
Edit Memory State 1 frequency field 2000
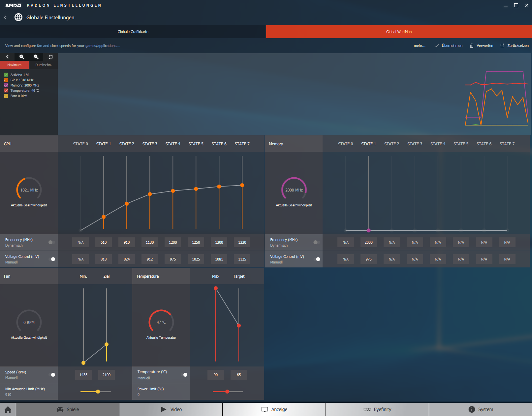tap(369, 242)
